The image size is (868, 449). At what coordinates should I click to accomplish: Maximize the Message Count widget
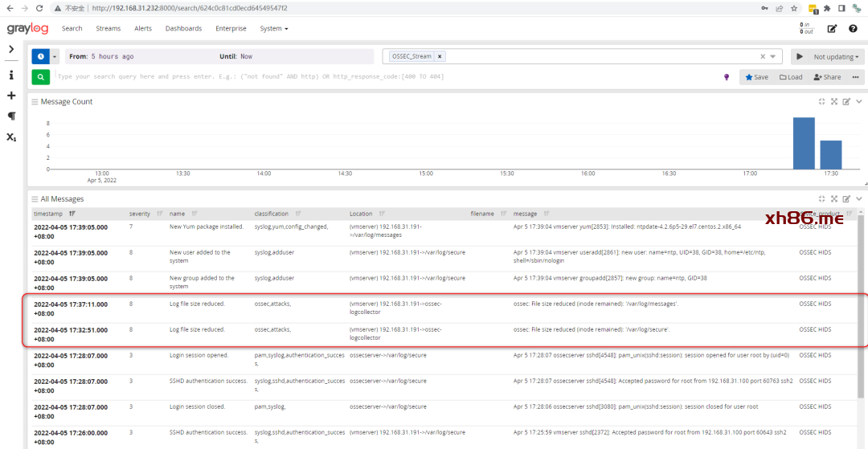[x=834, y=102]
